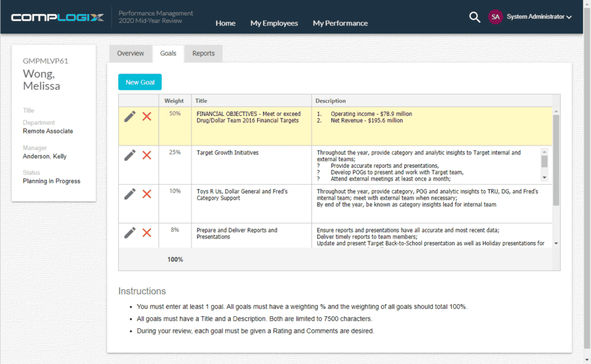Screen dimensions: 591x364
Task: Click the goals table scroll up arrow
Action: [x=556, y=112]
